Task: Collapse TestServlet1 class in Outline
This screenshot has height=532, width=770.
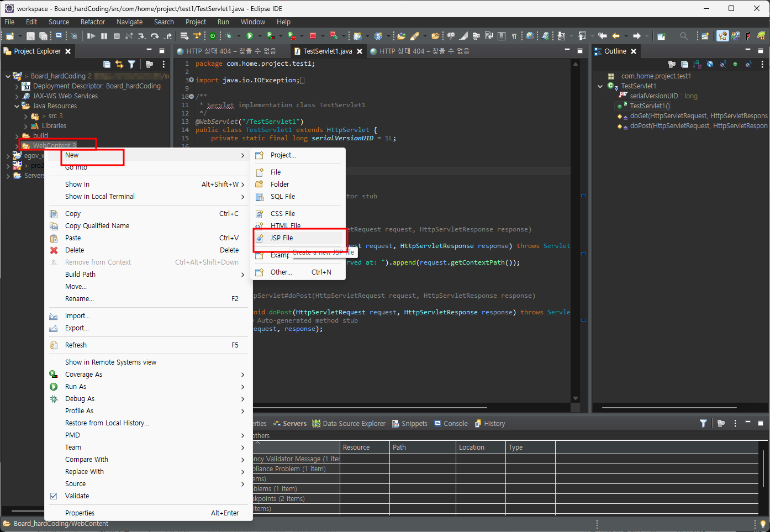Action: (600, 86)
